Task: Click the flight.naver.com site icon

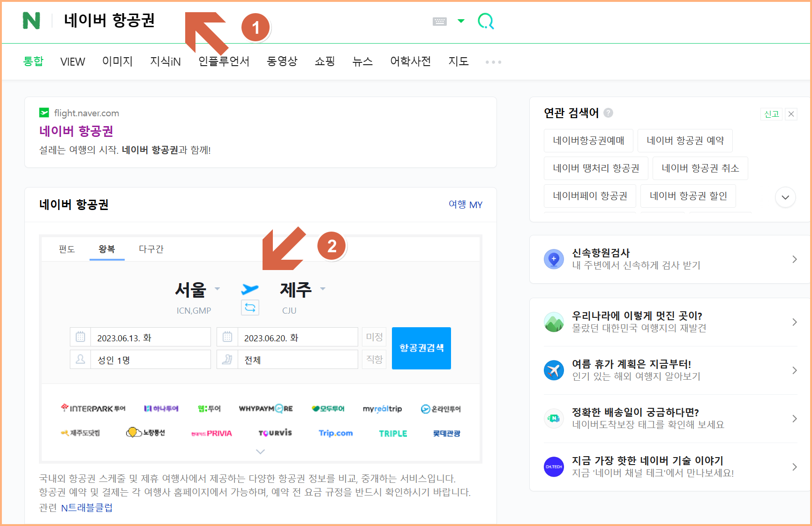Action: [x=44, y=113]
